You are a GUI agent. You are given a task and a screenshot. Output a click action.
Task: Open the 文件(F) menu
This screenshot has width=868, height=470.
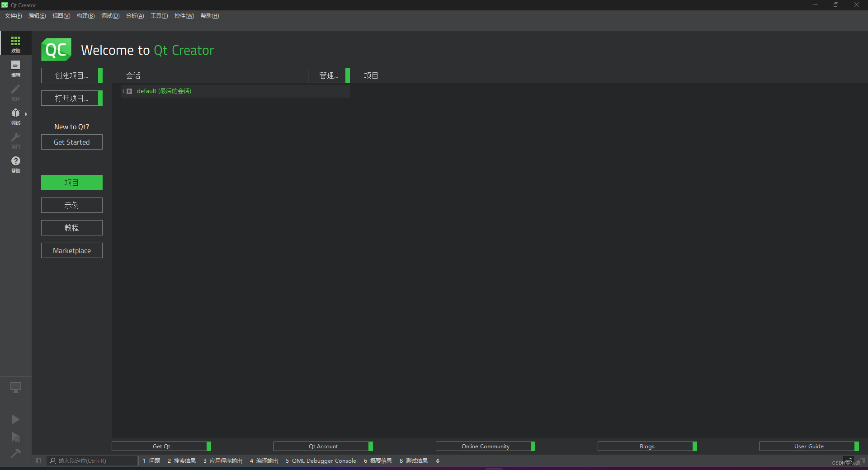coord(14,16)
